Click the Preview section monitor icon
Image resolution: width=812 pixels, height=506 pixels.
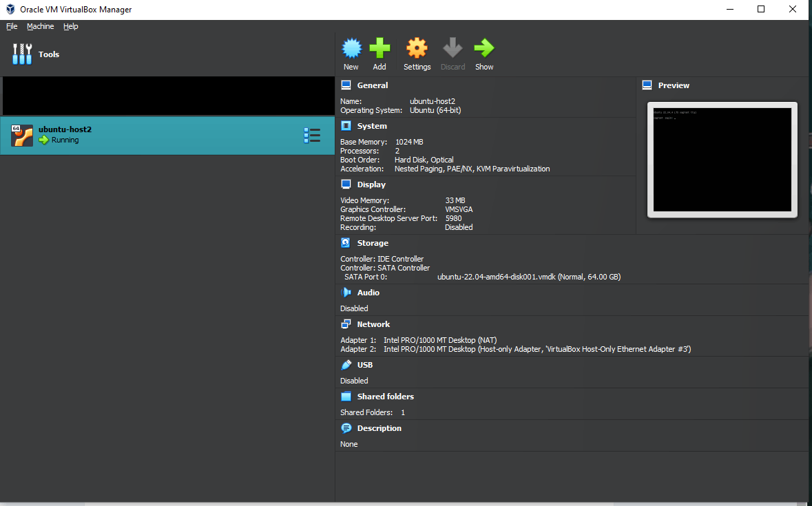(x=647, y=85)
